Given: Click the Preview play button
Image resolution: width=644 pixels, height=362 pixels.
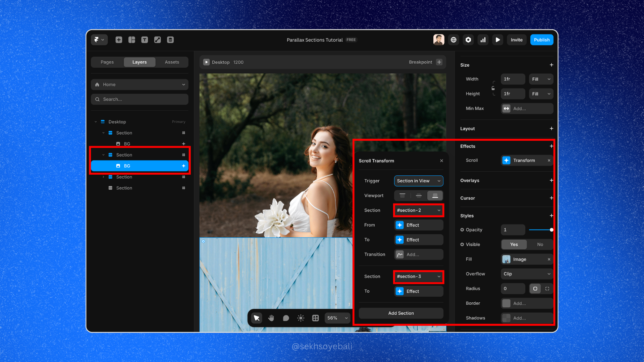Looking at the screenshot, I should coord(498,40).
